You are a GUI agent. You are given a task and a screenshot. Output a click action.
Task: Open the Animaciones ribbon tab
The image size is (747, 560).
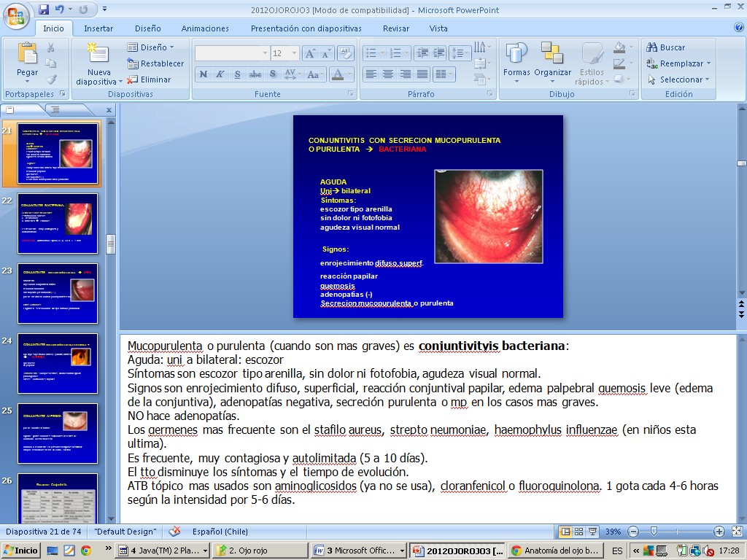pos(205,28)
